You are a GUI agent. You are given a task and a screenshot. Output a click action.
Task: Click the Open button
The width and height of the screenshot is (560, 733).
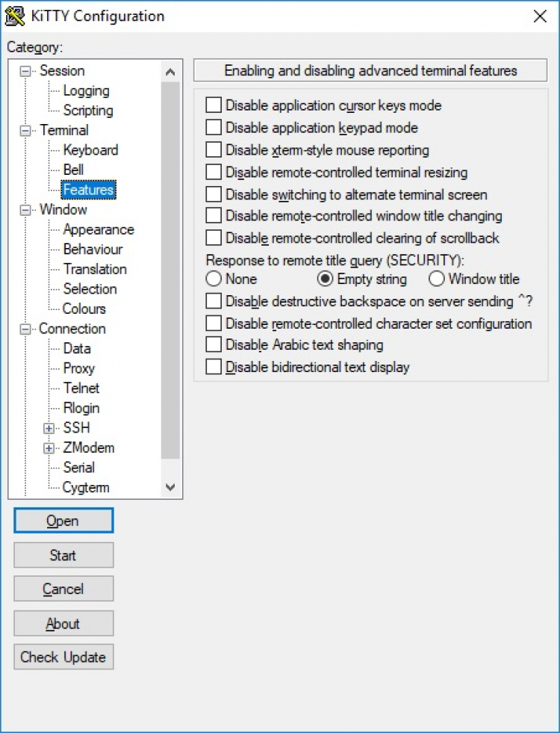coord(63,521)
